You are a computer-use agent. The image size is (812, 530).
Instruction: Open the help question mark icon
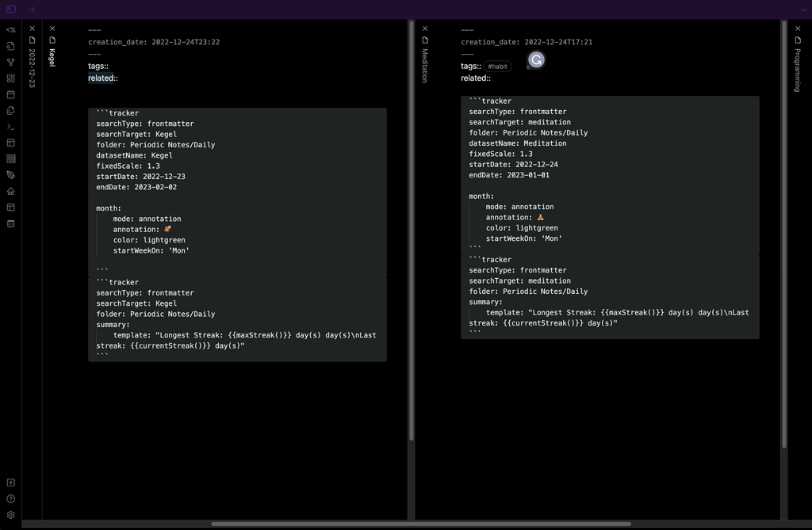click(x=11, y=499)
